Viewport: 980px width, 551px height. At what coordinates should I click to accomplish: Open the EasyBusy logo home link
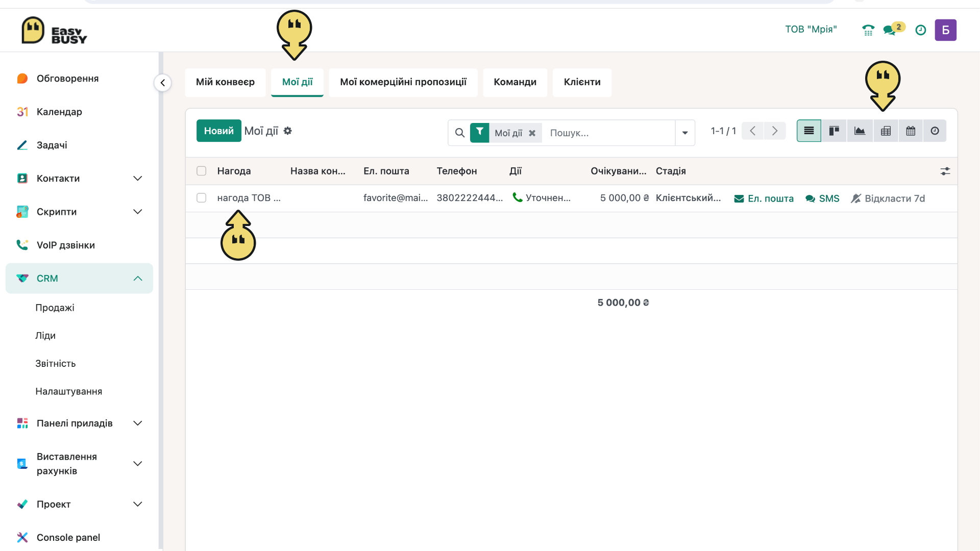pos(54,31)
